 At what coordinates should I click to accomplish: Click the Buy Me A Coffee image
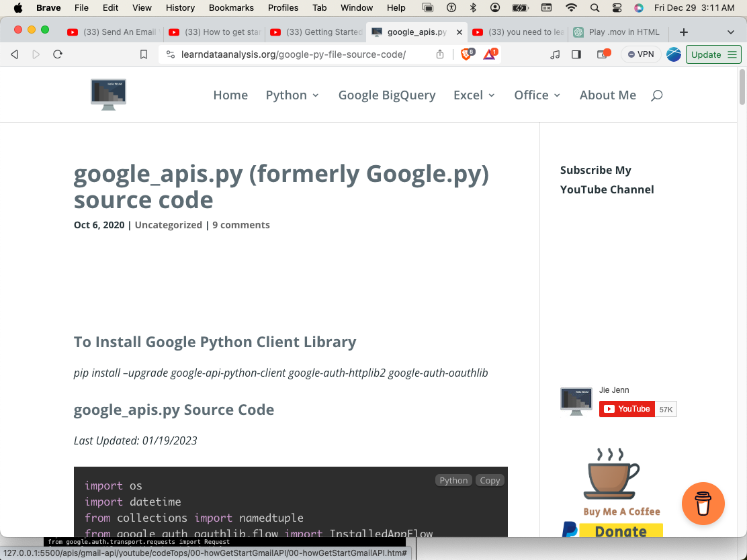click(x=621, y=482)
